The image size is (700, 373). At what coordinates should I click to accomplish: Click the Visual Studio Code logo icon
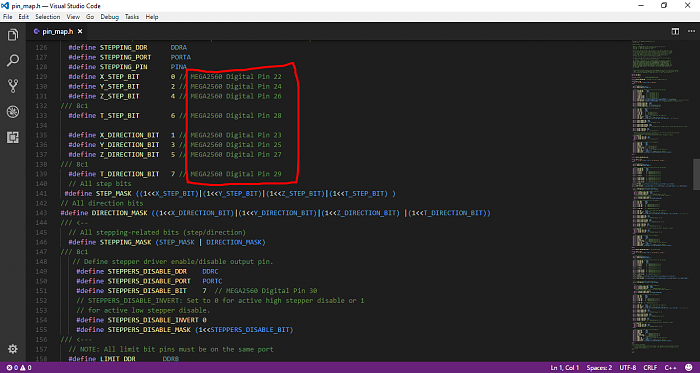click(5, 5)
